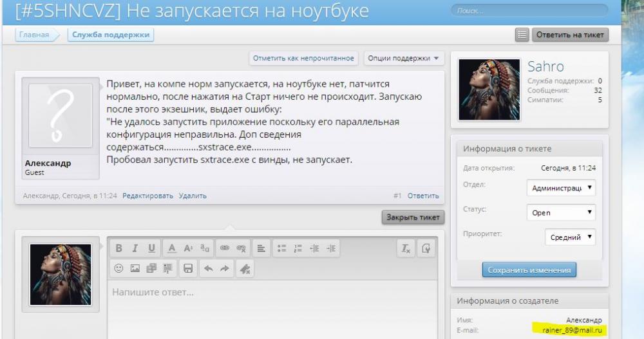
Task: Insert a link in the reply
Action: point(225,248)
